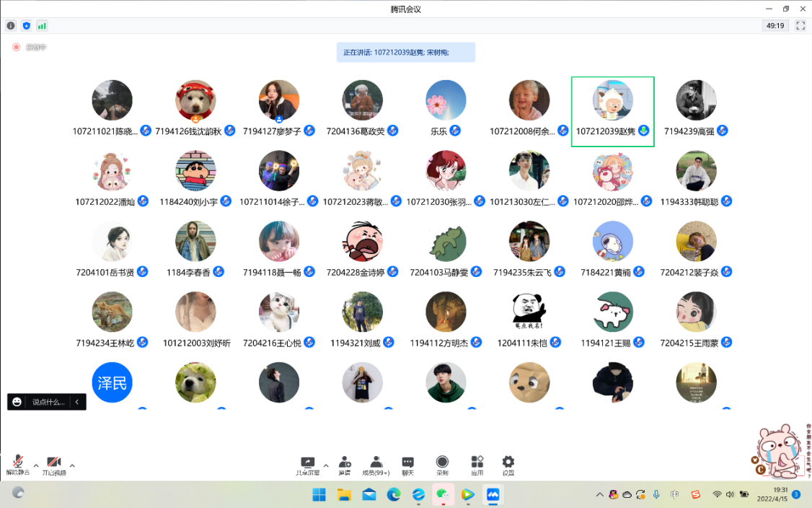Open 设置 settings gear in meeting toolbar
Image resolution: width=812 pixels, height=508 pixels.
pos(508,465)
